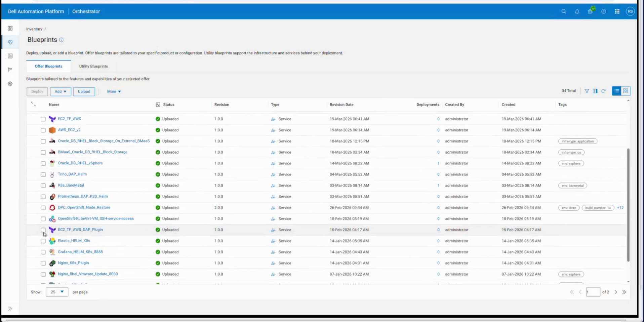Open the OpenShift-KubeVirt-VM_SSH-service-access blueprint
This screenshot has height=322, width=644.
(96, 218)
